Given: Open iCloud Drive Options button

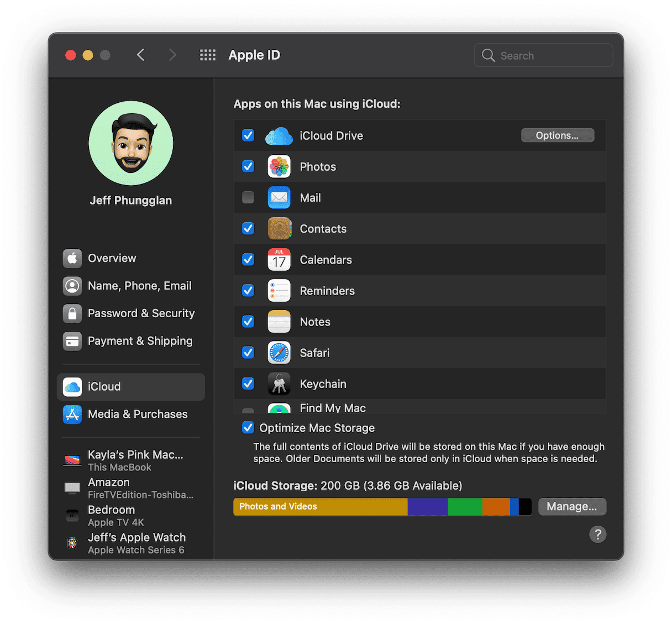Looking at the screenshot, I should tap(557, 136).
